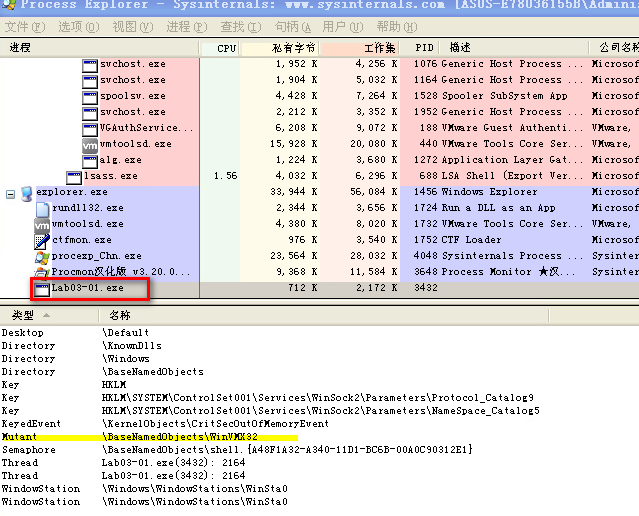Click the 1.56 CPU value for lsass.exe
639x516 pixels.
point(225,176)
